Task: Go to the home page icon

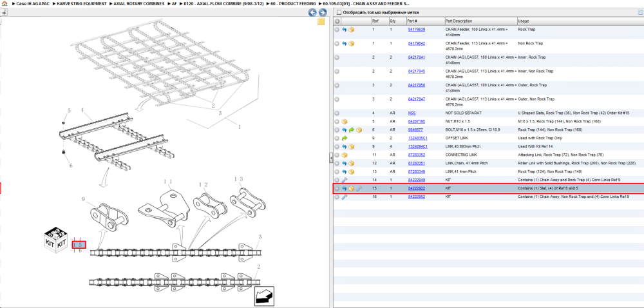Action: coord(4,3)
